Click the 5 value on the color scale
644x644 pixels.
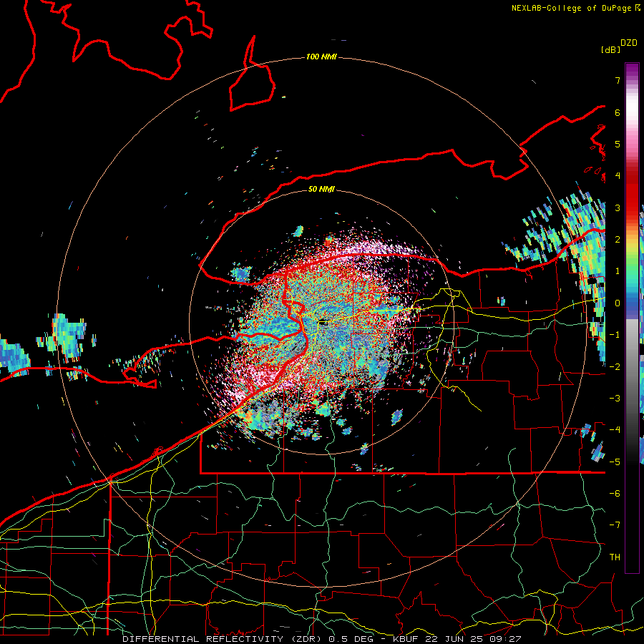[x=618, y=144]
